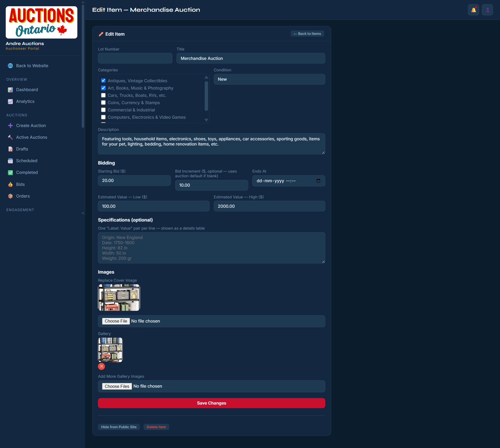
Task: Click the categories list scroll-up arrow
Action: tap(206, 77)
